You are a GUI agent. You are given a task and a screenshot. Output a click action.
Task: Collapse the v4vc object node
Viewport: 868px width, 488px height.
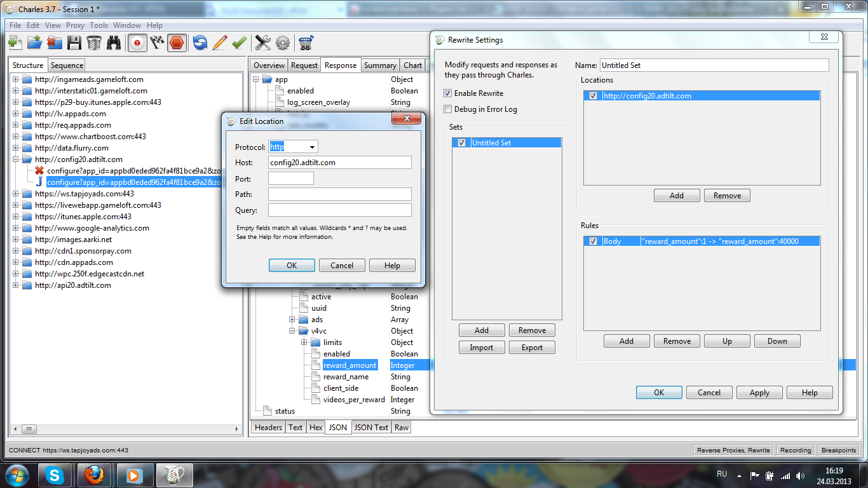[292, 331]
